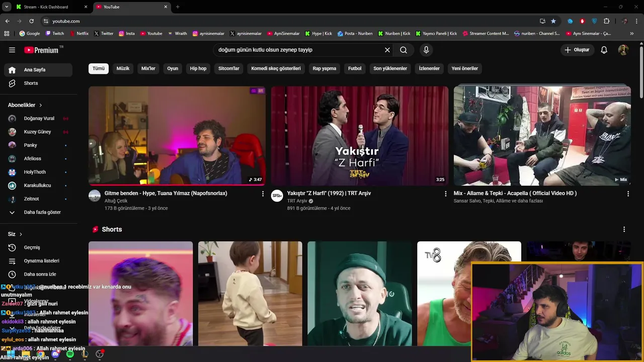Screen dimensions: 644x362
Task: Go back with browser back arrow
Action: coord(7,21)
